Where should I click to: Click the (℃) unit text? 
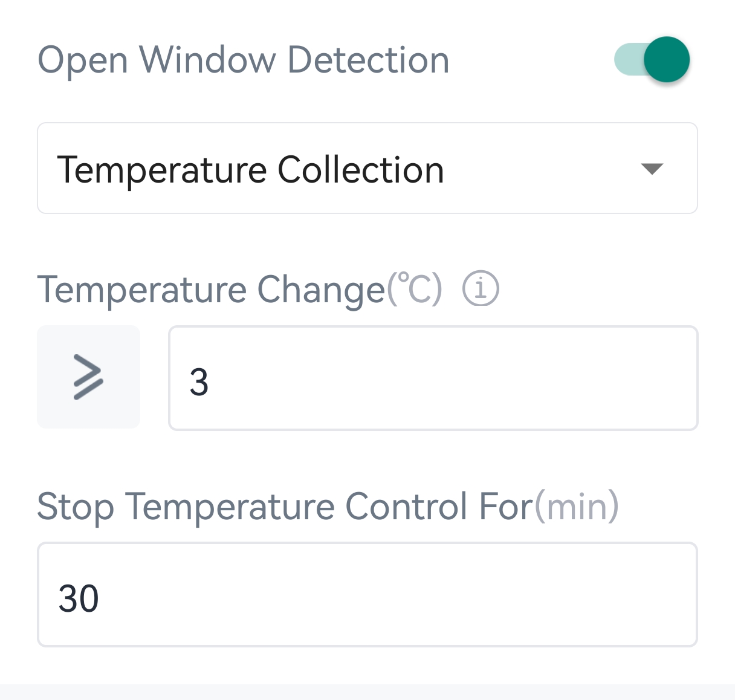(x=415, y=289)
